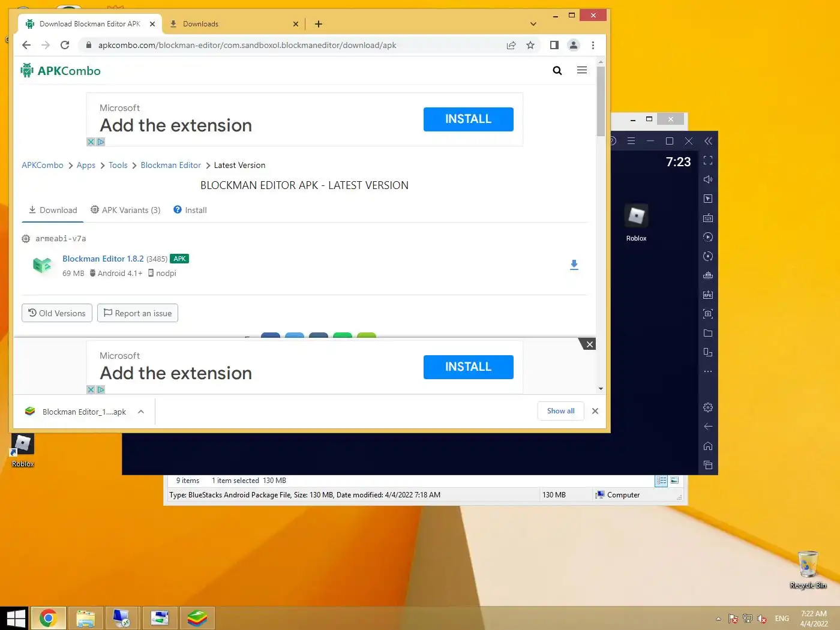Download Blockman Editor 1.8.2 APK via arrow icon
Screen dimensions: 840x630
coord(574,265)
